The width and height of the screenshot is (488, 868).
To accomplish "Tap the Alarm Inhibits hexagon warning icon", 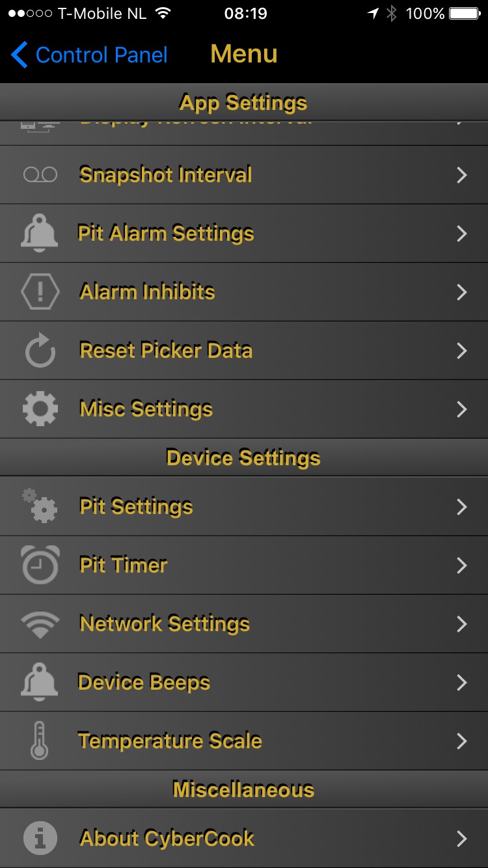I will pos(40,292).
